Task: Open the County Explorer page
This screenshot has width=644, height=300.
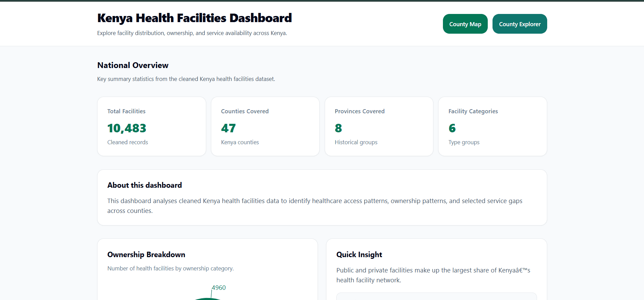Action: (x=520, y=24)
